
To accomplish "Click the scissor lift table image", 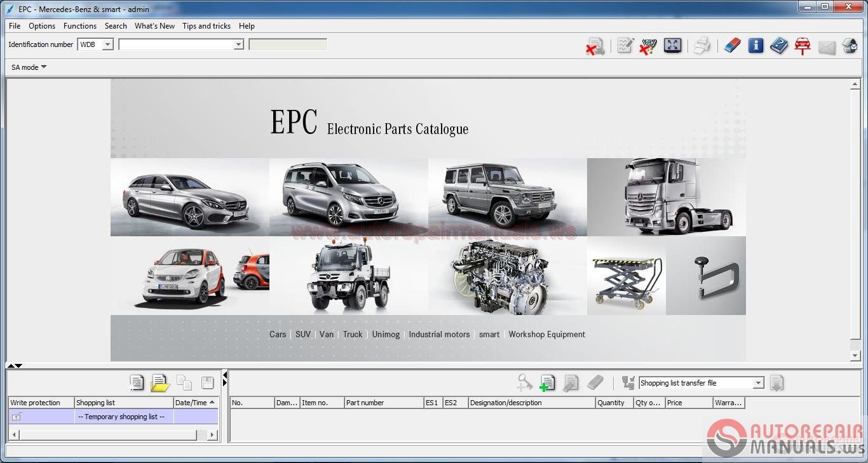I will coord(627,276).
